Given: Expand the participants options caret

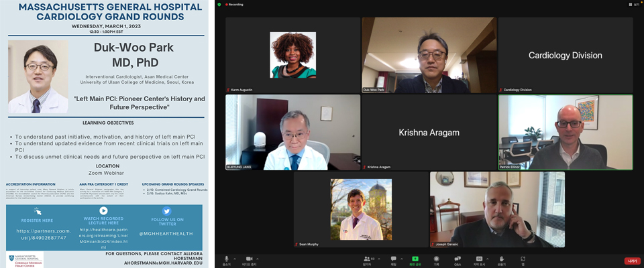Looking at the screenshot, I should pyautogui.click(x=378, y=259).
